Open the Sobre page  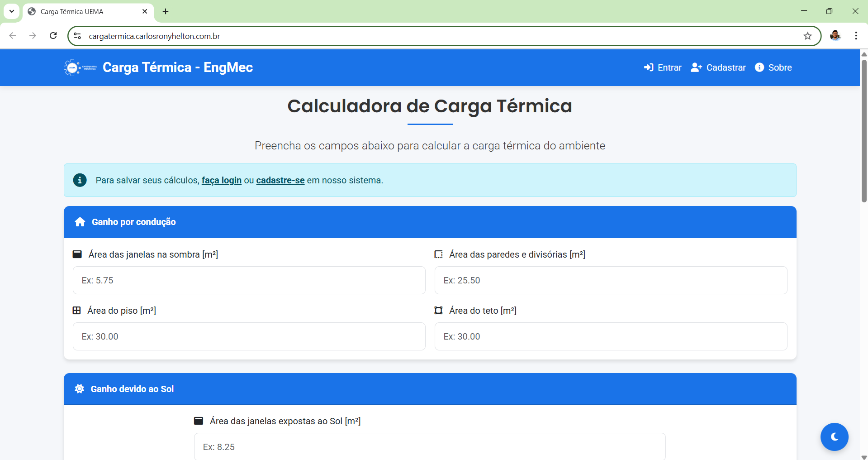click(773, 67)
